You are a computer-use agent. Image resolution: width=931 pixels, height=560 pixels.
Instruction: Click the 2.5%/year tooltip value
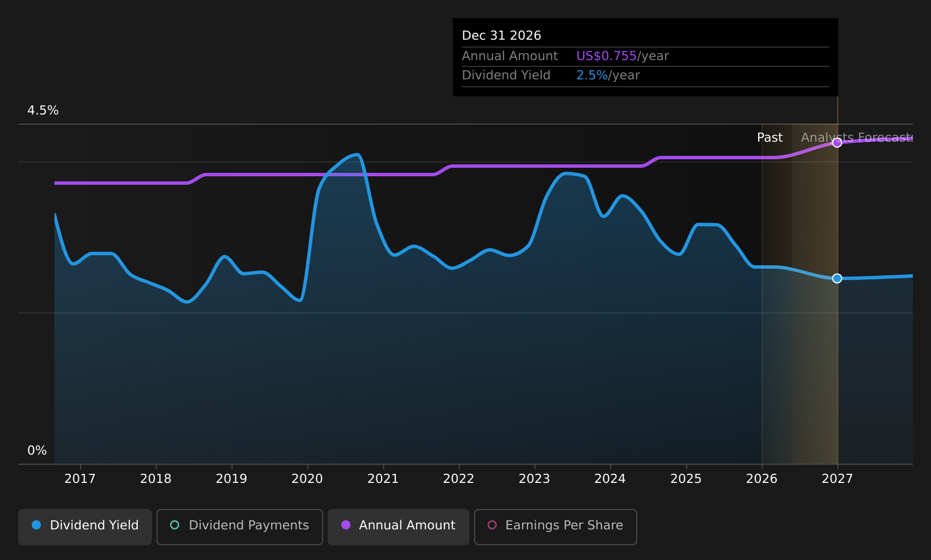[608, 75]
